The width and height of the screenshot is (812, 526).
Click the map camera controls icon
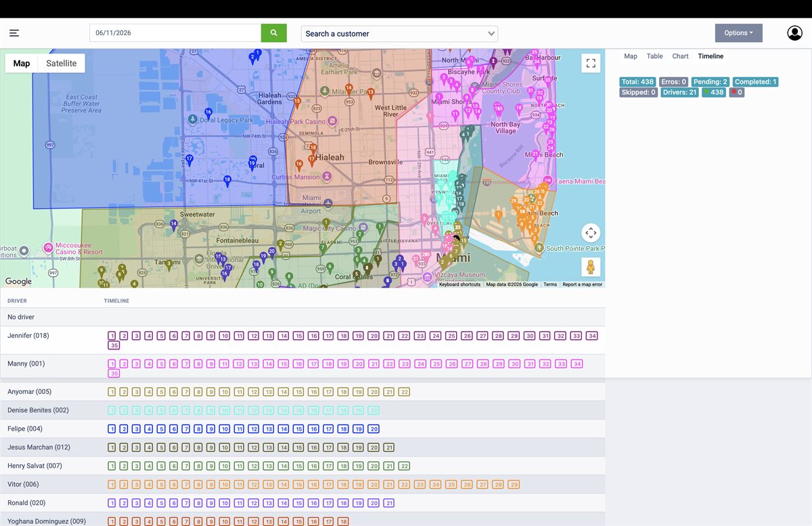point(591,233)
